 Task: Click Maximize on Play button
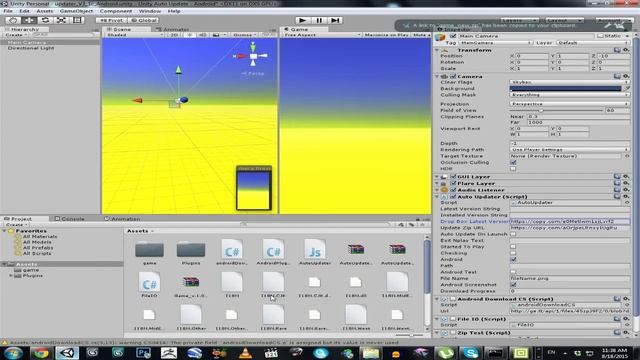(x=386, y=35)
